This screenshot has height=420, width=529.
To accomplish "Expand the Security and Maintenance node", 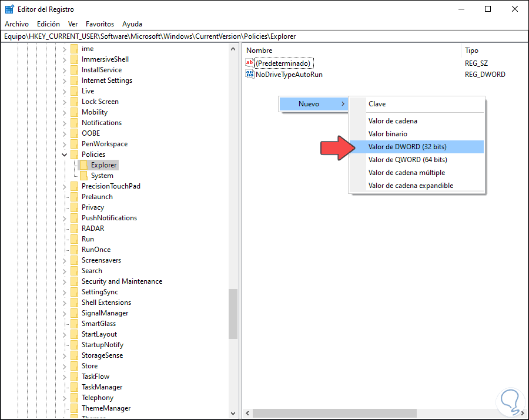I will [x=64, y=281].
